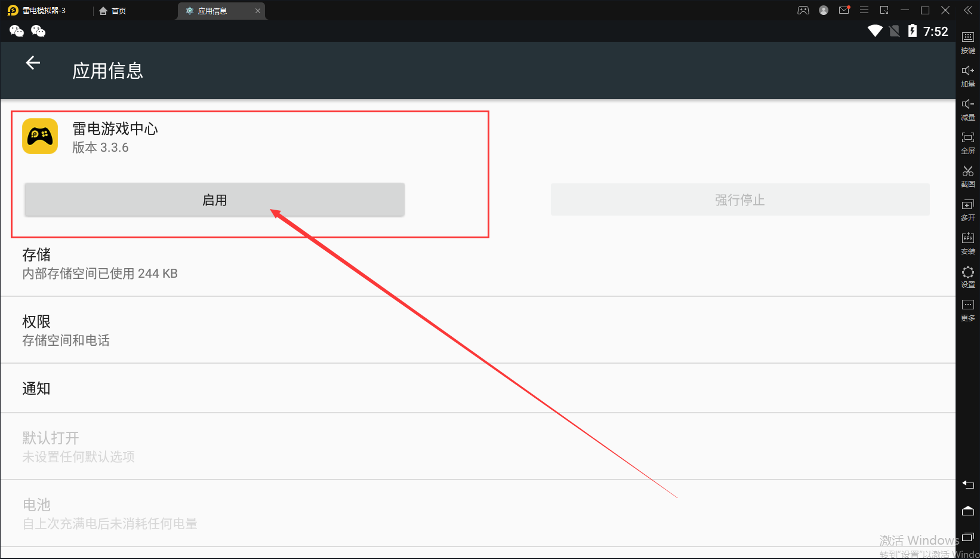The width and height of the screenshot is (980, 559).
Task: Switch to the 首页 home tab
Action: coord(113,11)
